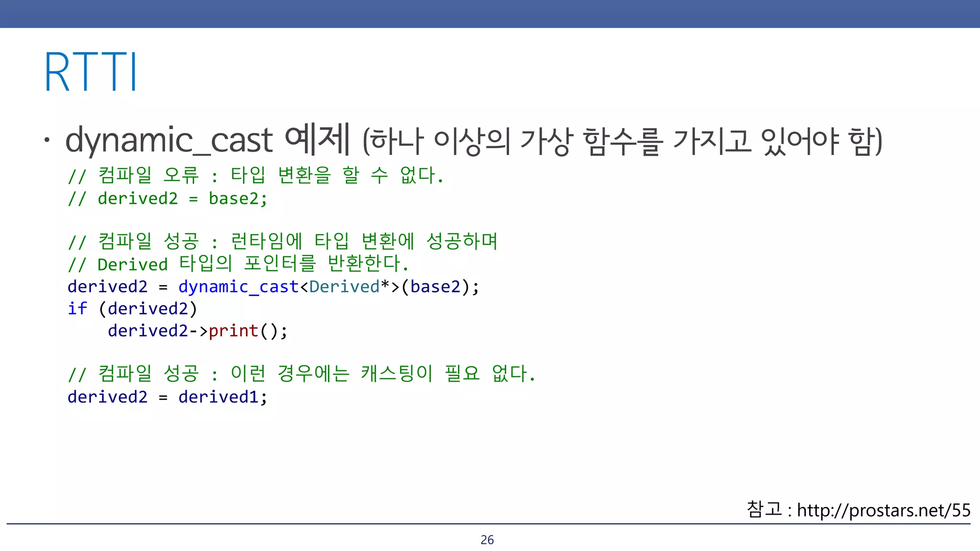The image size is (980, 551).
Task: Click the "컴파일 오류" comment line
Action: 256,176
